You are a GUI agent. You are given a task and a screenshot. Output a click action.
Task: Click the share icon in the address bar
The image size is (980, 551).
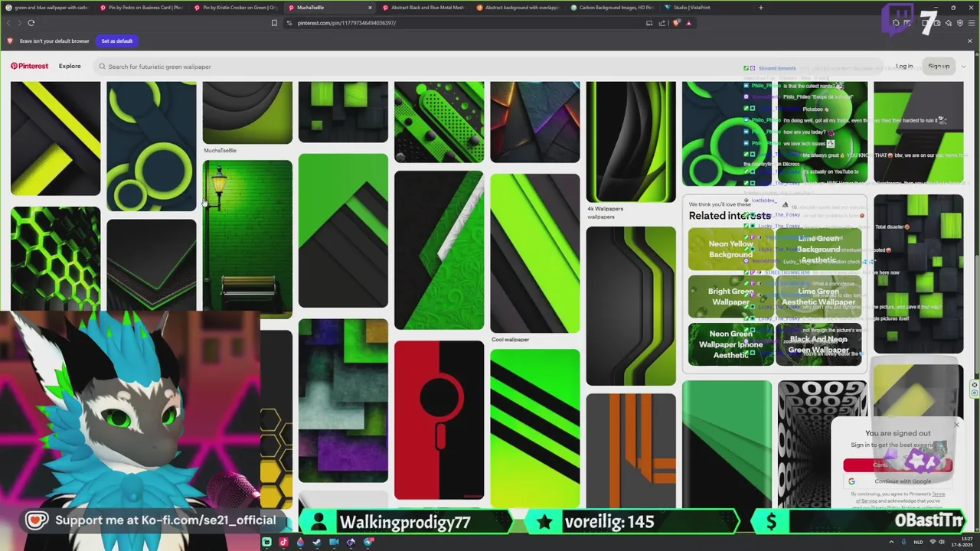(662, 23)
